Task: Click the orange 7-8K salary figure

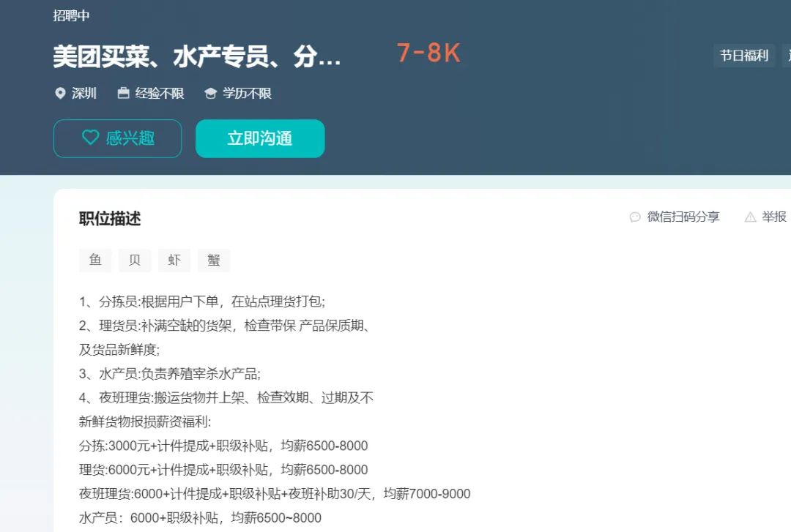Action: (x=428, y=53)
